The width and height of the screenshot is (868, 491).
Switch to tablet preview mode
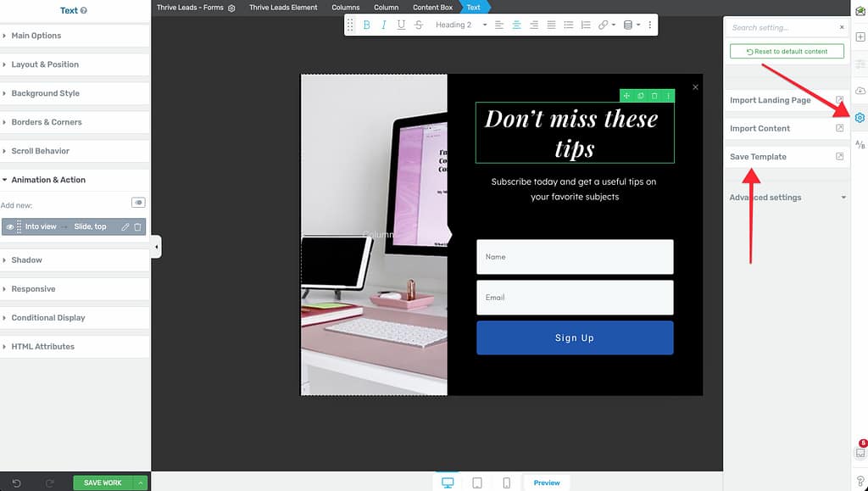click(477, 483)
